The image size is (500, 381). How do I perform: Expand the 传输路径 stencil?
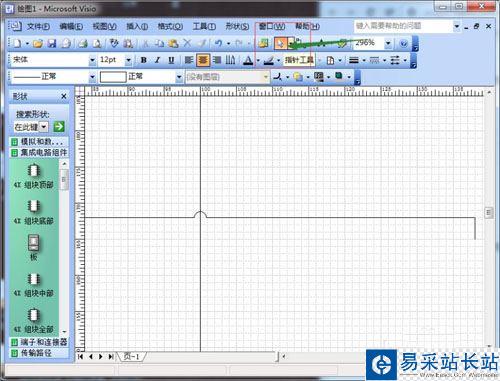point(39,353)
